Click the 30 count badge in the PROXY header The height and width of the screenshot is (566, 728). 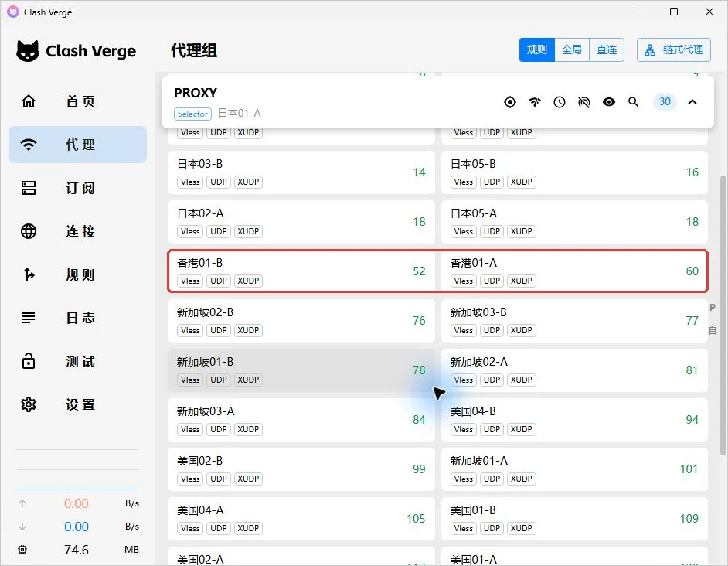[665, 102]
